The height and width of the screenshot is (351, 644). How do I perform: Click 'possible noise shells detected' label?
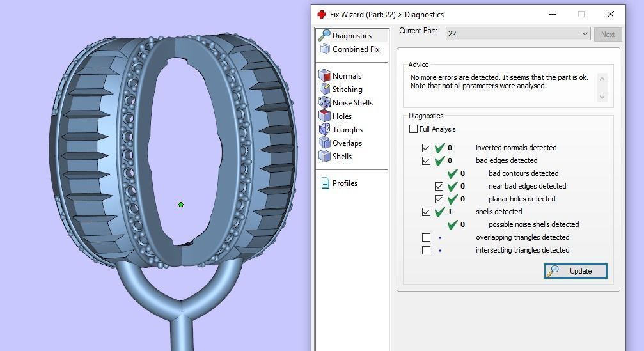533,224
